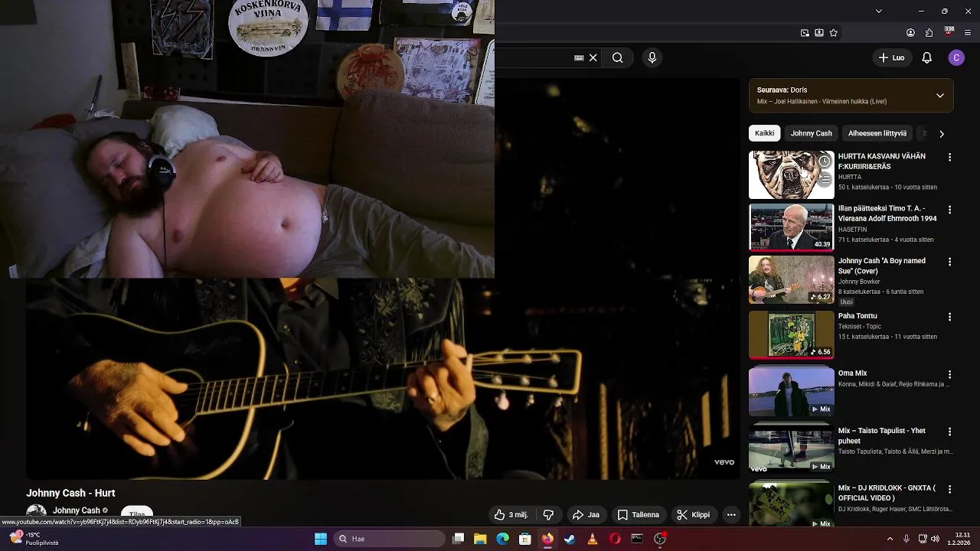The width and height of the screenshot is (980, 551).
Task: Open Windows Start menu
Action: coord(321,539)
